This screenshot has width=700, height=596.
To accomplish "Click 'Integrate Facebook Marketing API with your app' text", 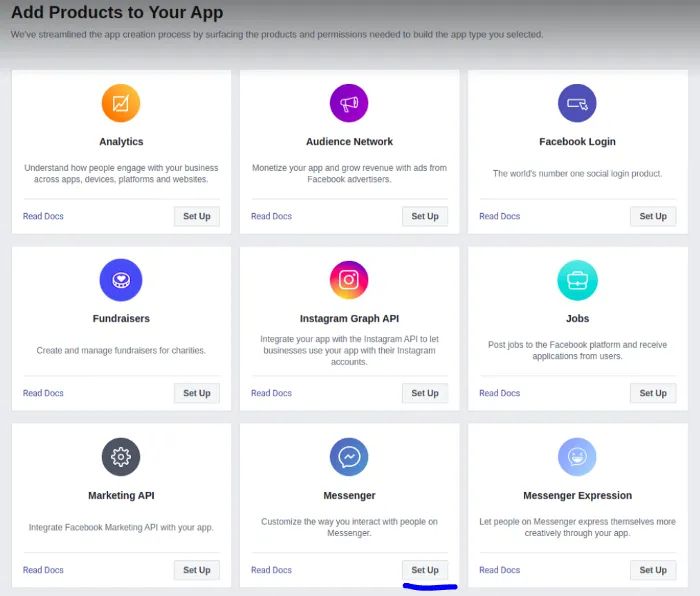I will [121, 527].
